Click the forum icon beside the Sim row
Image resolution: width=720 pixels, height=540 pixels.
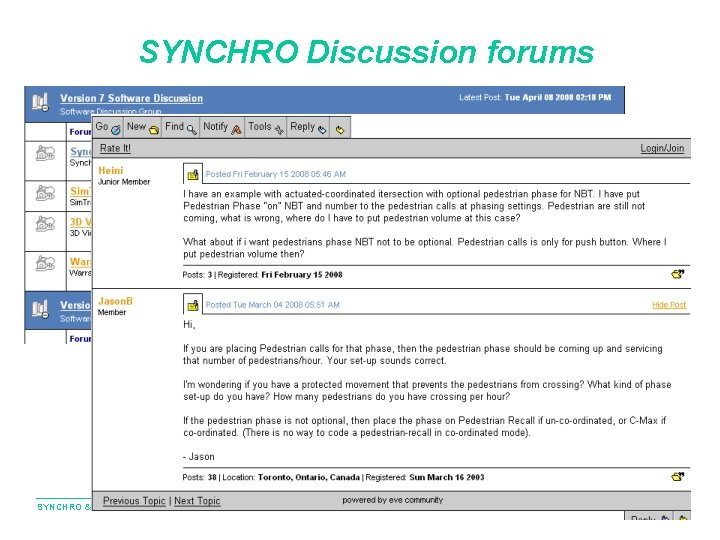tap(45, 193)
